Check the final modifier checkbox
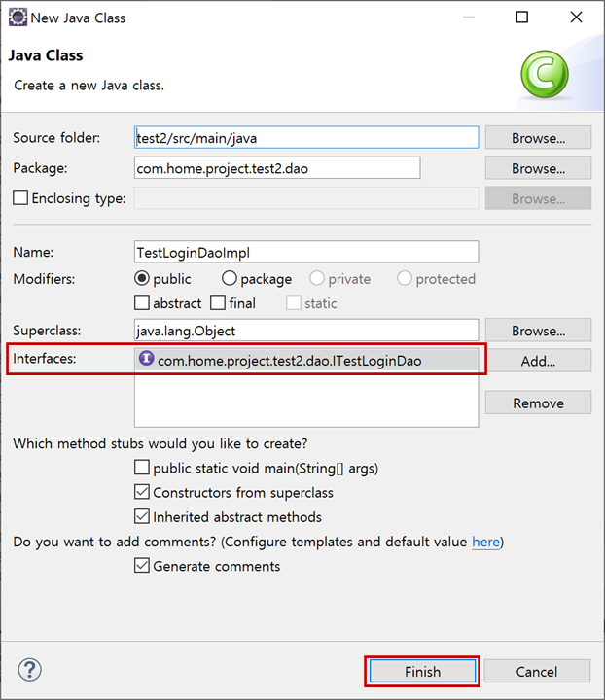The image size is (605, 700). pyautogui.click(x=218, y=302)
